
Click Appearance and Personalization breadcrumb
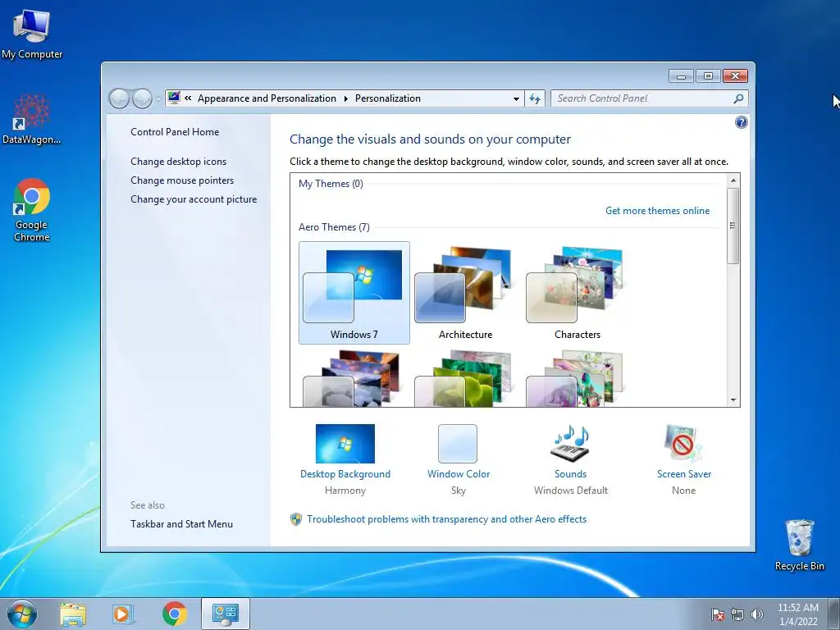(267, 98)
